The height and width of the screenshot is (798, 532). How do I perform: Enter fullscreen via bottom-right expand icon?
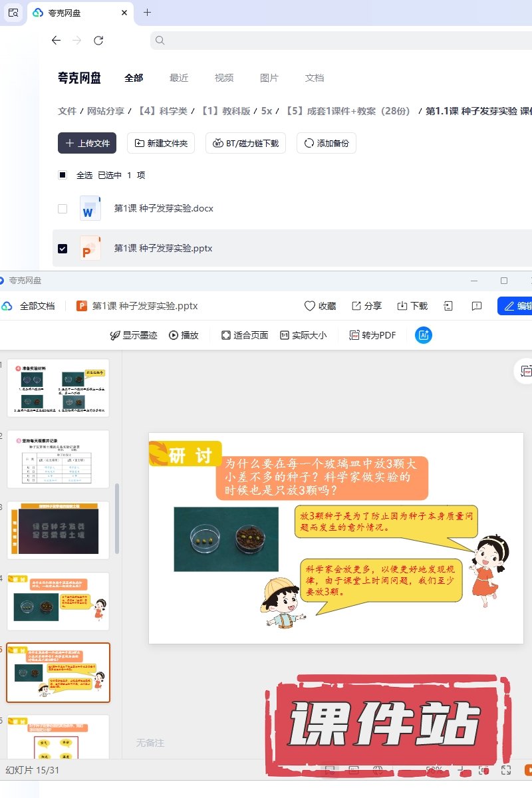point(506,770)
